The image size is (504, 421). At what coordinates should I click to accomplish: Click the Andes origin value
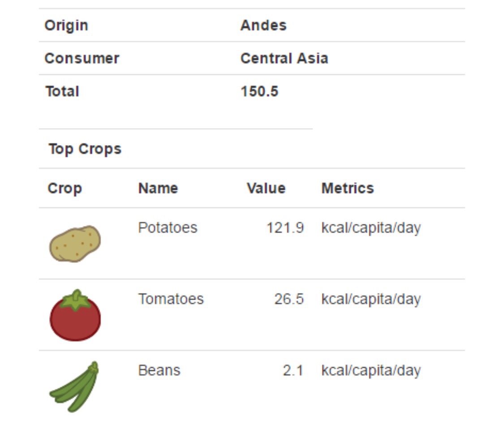[263, 26]
